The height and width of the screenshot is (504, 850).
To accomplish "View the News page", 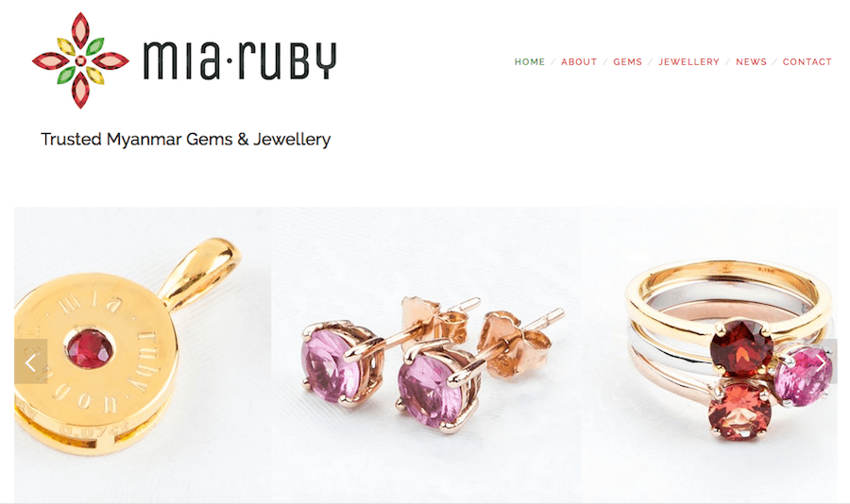I will click(752, 61).
